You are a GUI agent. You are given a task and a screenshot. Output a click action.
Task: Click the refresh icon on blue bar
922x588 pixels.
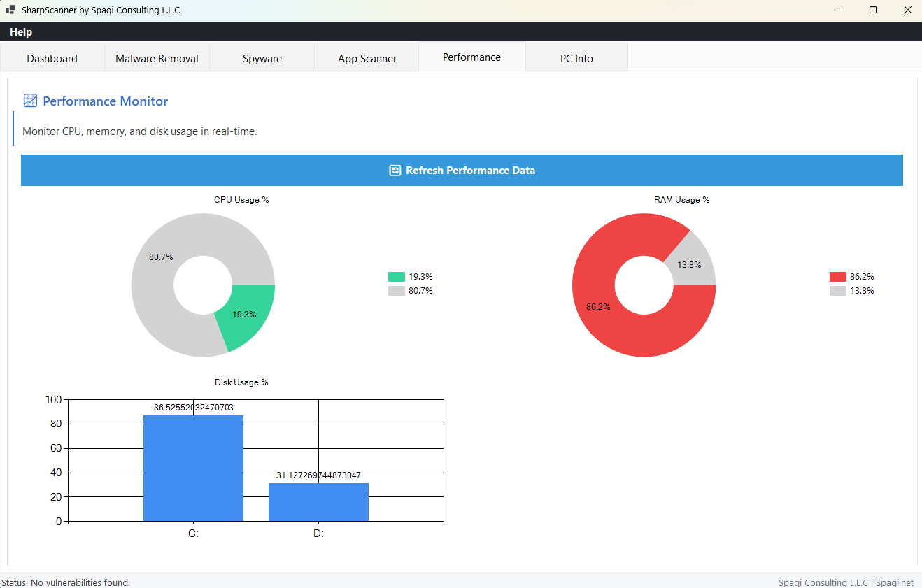click(395, 171)
